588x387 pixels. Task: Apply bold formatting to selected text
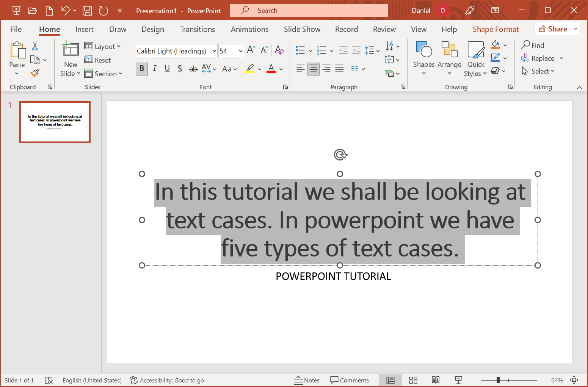(141, 69)
